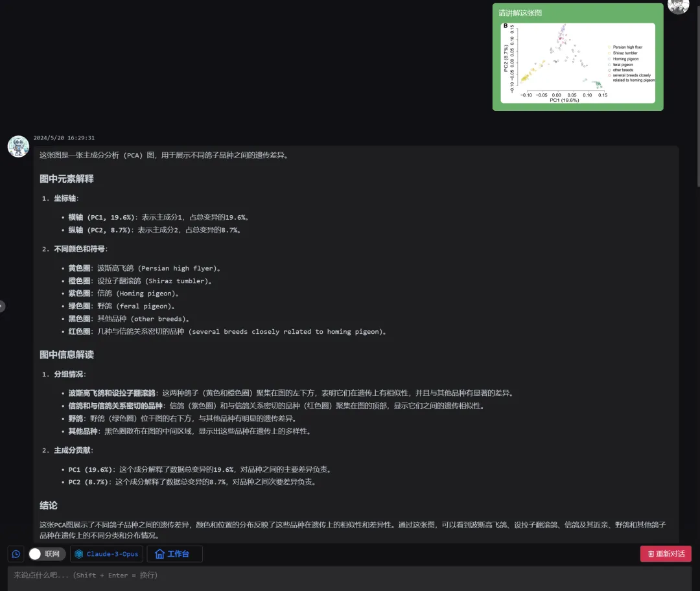Click the 请讲解这张图 user message text
The height and width of the screenshot is (591, 700).
pos(520,13)
